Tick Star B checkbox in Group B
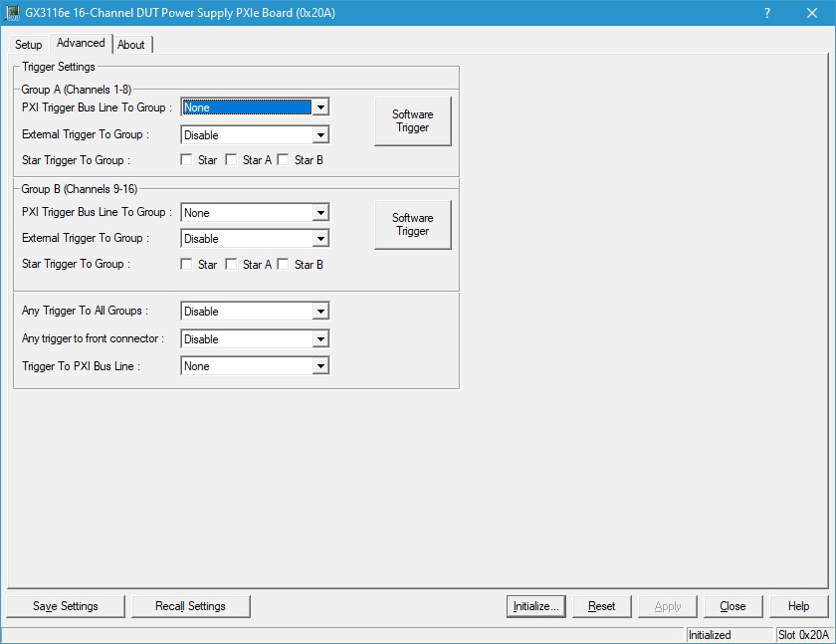This screenshot has height=644, width=836. pyautogui.click(x=283, y=265)
